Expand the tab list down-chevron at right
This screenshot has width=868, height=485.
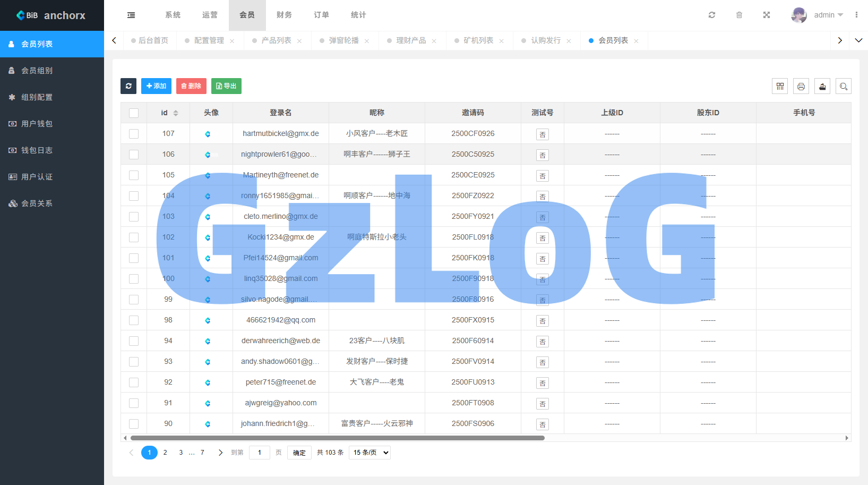tap(858, 40)
